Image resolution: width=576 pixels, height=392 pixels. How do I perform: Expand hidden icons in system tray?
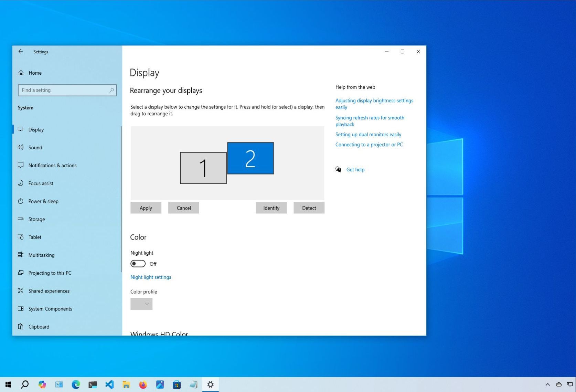547,384
